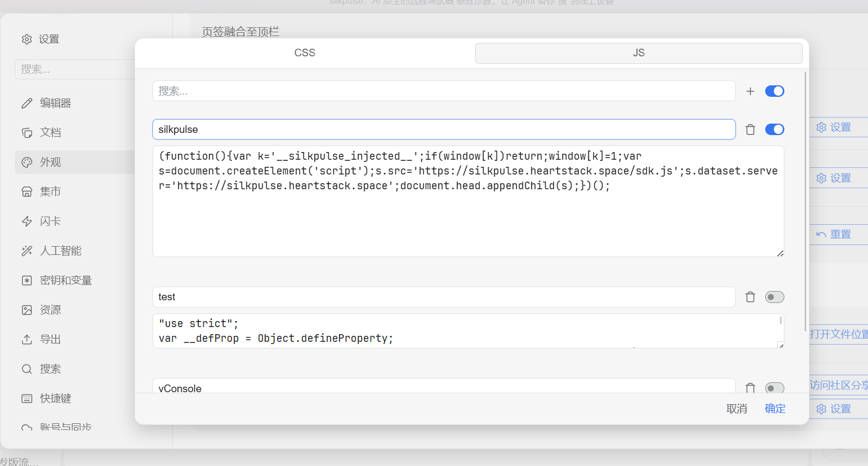Enable the vConsole snippet switch

pos(775,388)
